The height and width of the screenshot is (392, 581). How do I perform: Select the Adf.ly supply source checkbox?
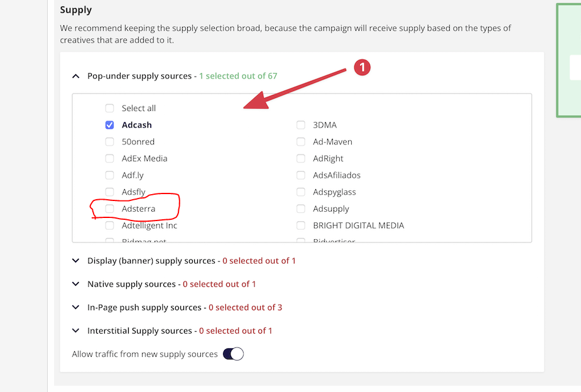click(109, 175)
